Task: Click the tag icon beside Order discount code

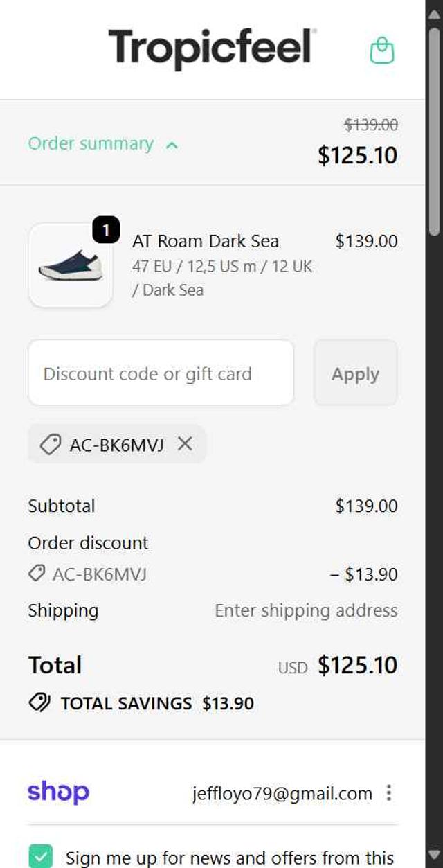Action: click(37, 574)
